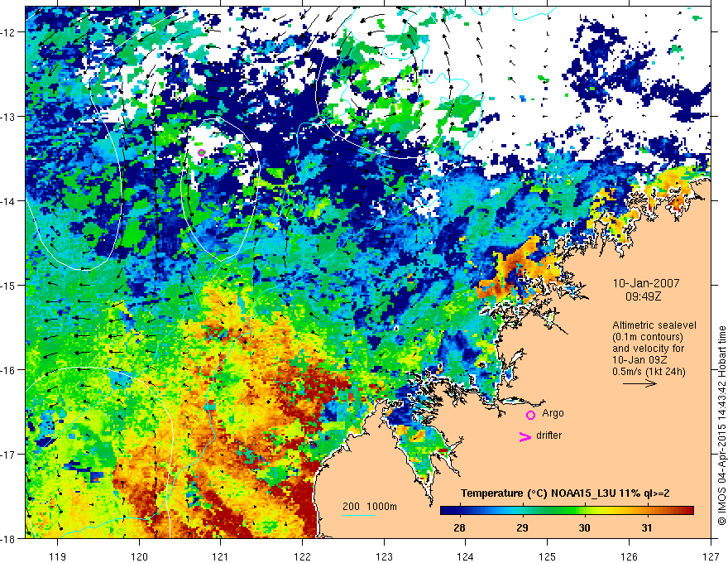Click color bar tick label '30'

point(584,528)
